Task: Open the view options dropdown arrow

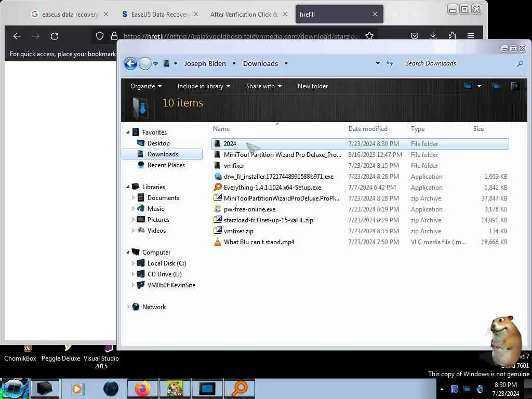Action: click(x=479, y=86)
